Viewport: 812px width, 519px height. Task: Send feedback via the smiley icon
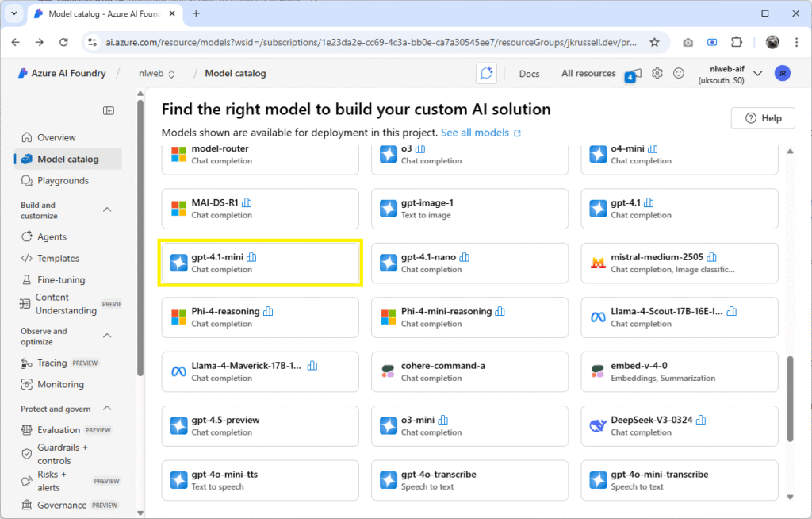coord(679,73)
